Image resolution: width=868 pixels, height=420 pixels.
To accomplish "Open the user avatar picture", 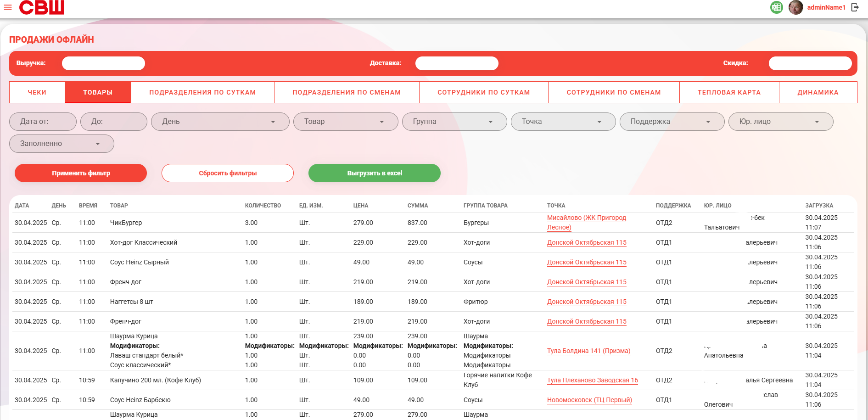I will [796, 7].
